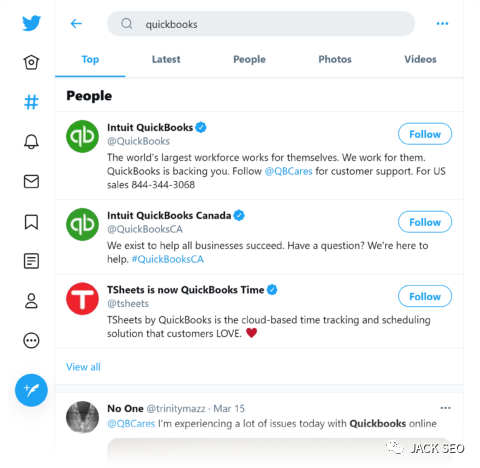Image resolution: width=480 pixels, height=468 pixels.
Task: Open the Bookmarks icon
Action: click(31, 222)
